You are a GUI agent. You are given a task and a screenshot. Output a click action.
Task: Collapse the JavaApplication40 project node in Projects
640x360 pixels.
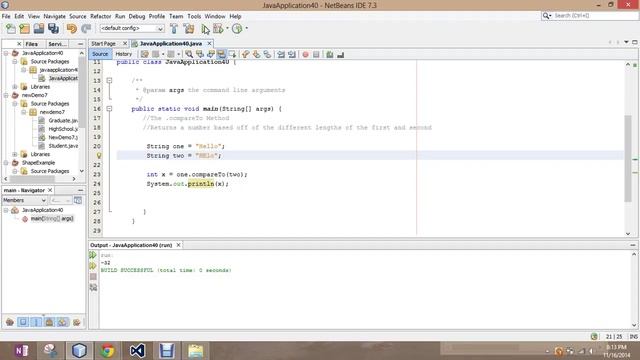click(6, 53)
